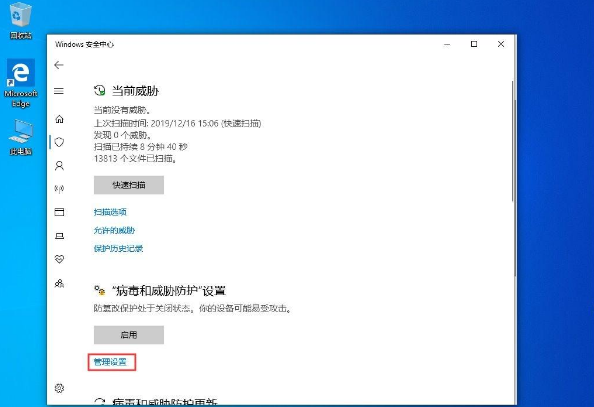This screenshot has width=594, height=407.
Task: Open Device security laptop icon
Action: (x=59, y=236)
